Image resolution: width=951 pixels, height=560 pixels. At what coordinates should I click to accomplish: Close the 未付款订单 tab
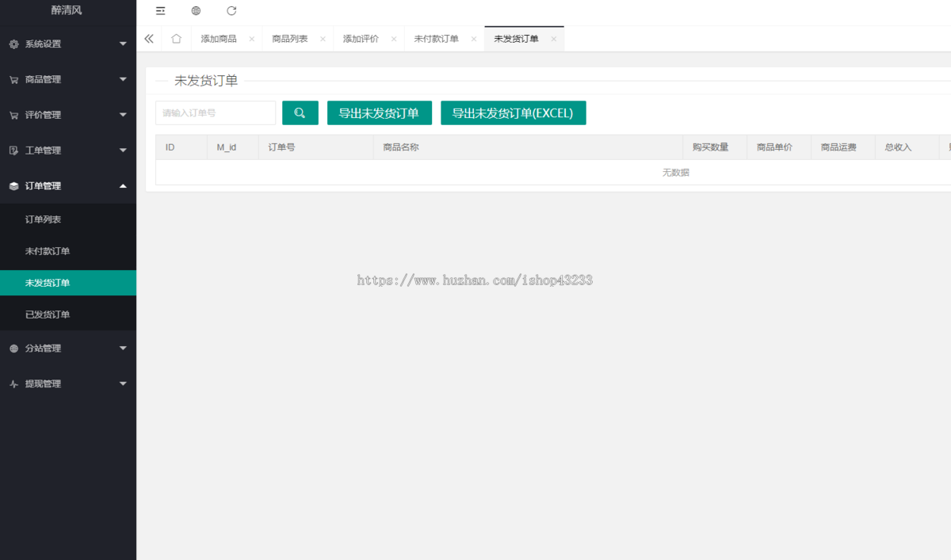[x=474, y=39]
